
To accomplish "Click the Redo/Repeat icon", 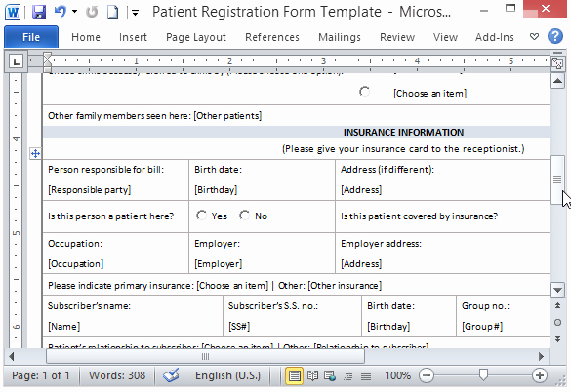I will (x=92, y=12).
